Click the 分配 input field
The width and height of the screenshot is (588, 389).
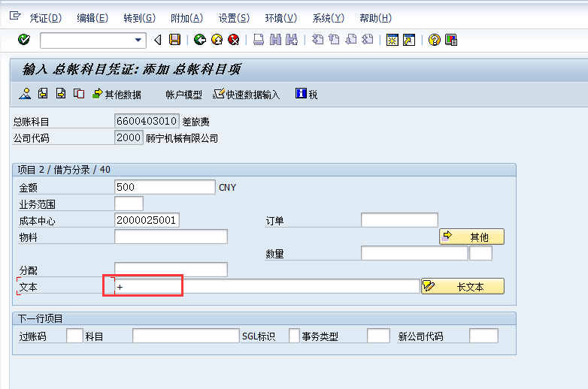click(171, 270)
